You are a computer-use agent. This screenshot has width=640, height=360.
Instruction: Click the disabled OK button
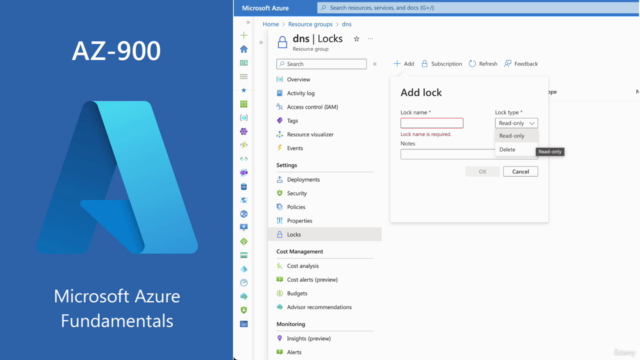click(482, 171)
